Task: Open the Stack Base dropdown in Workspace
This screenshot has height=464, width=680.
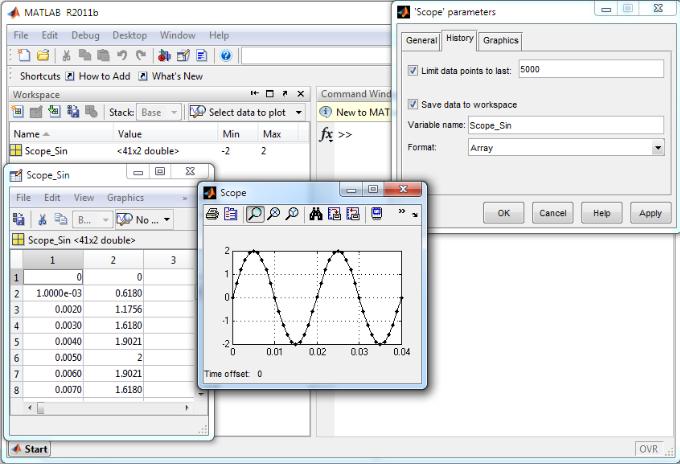Action: coord(159,112)
